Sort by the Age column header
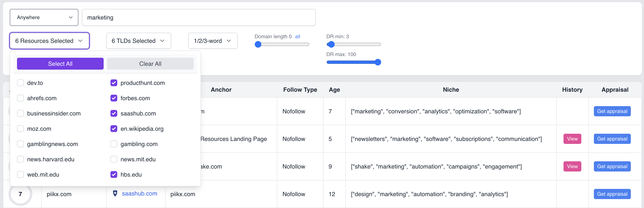Viewport: 644px width, 208px height. (334, 90)
